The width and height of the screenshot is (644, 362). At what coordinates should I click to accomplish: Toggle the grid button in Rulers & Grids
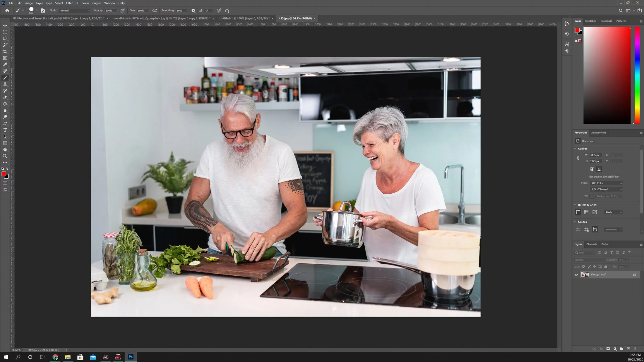click(586, 212)
